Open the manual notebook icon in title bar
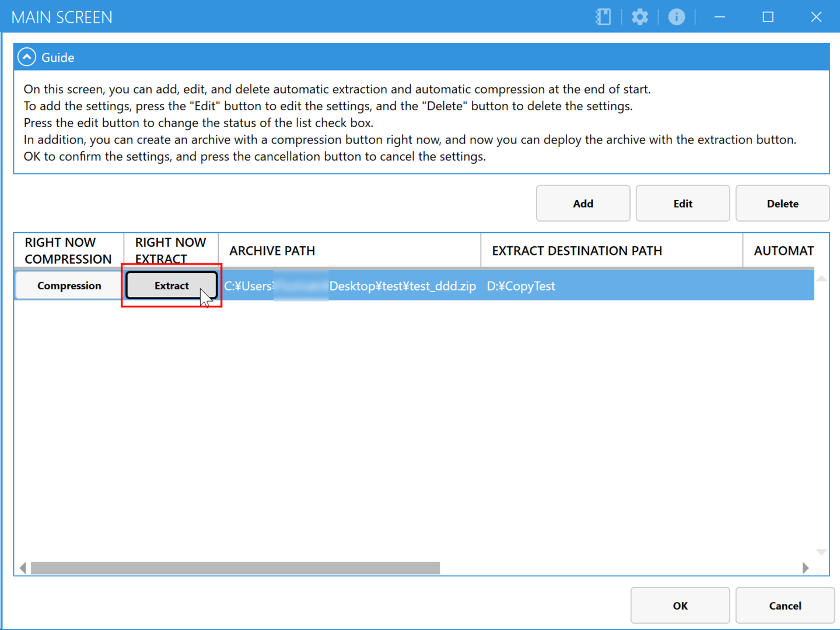 click(603, 17)
